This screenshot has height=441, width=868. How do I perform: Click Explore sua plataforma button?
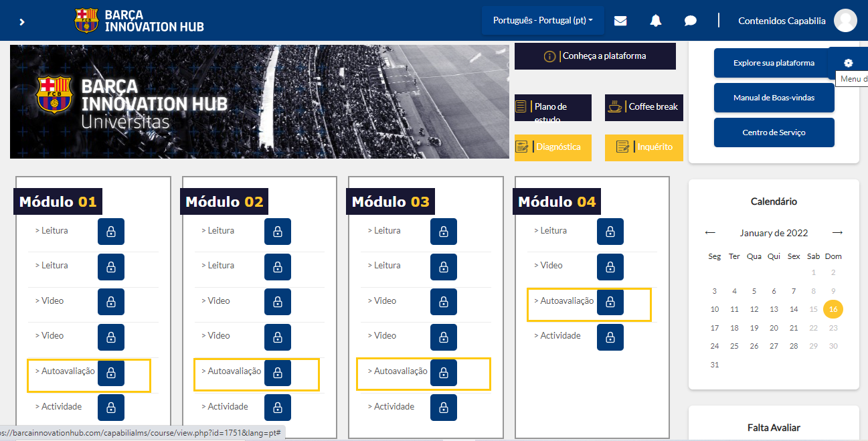[x=774, y=63]
